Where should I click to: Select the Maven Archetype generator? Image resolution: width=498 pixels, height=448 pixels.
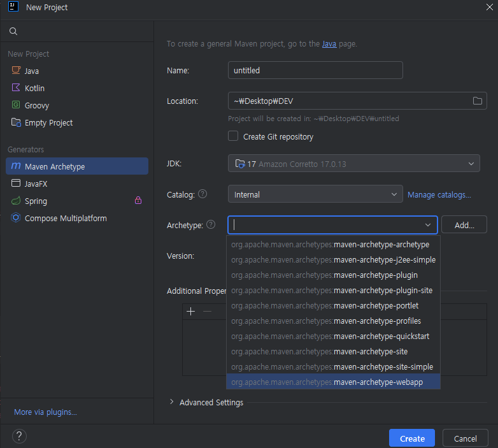tap(77, 166)
